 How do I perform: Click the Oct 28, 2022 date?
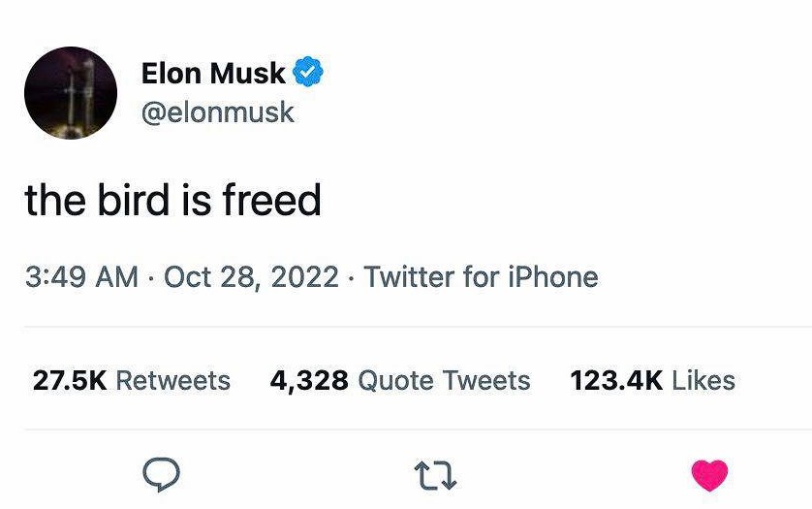coord(251,277)
